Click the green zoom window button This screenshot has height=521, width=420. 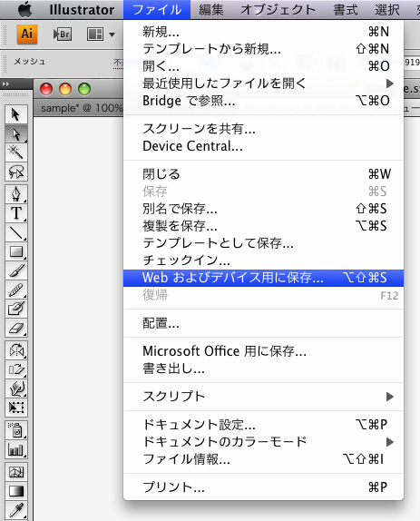84,89
